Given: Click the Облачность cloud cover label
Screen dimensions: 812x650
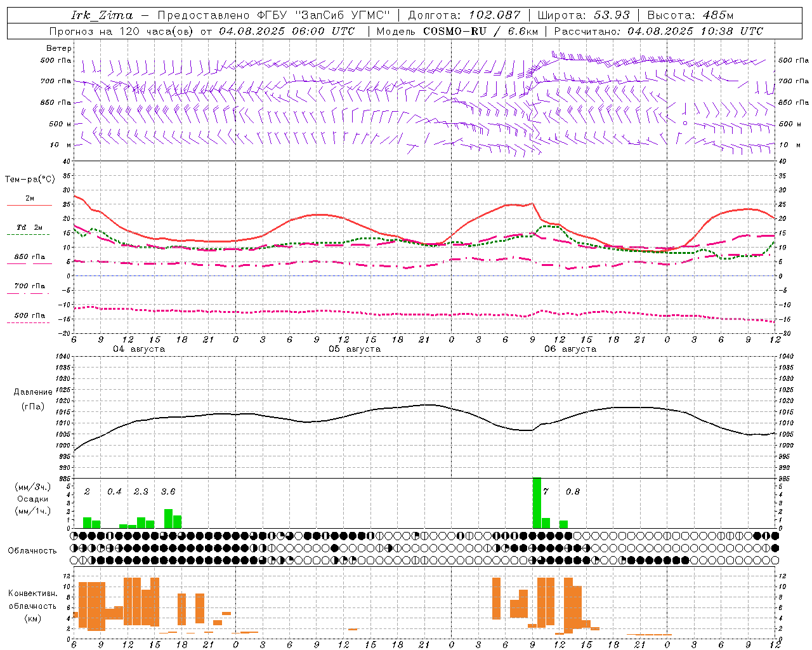Looking at the screenshot, I should 32,550.
